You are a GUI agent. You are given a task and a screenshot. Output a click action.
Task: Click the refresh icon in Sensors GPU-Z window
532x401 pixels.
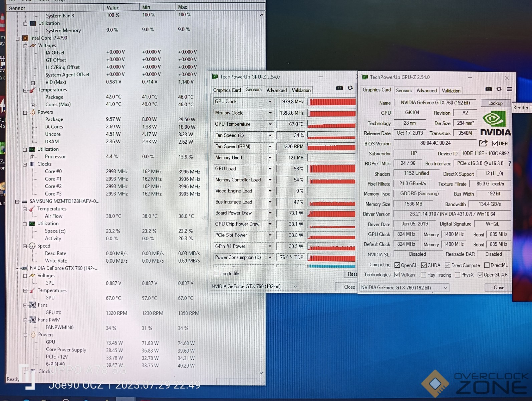tap(350, 88)
